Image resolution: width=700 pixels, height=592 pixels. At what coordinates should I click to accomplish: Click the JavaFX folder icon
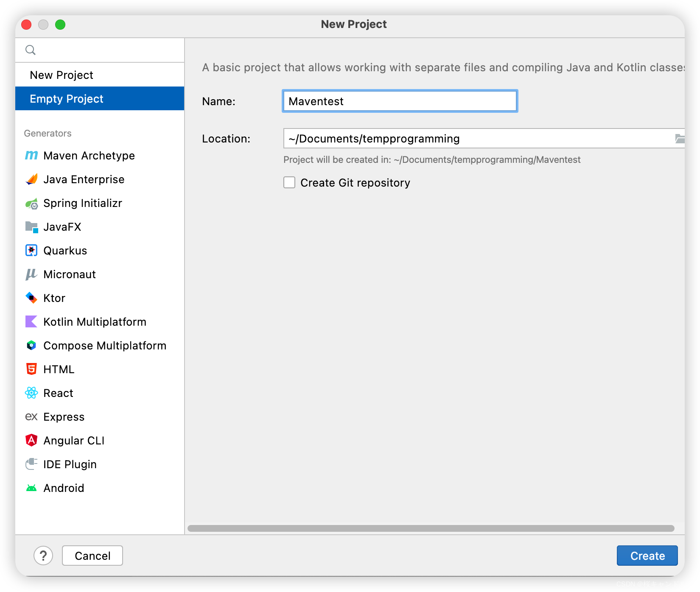click(x=31, y=227)
